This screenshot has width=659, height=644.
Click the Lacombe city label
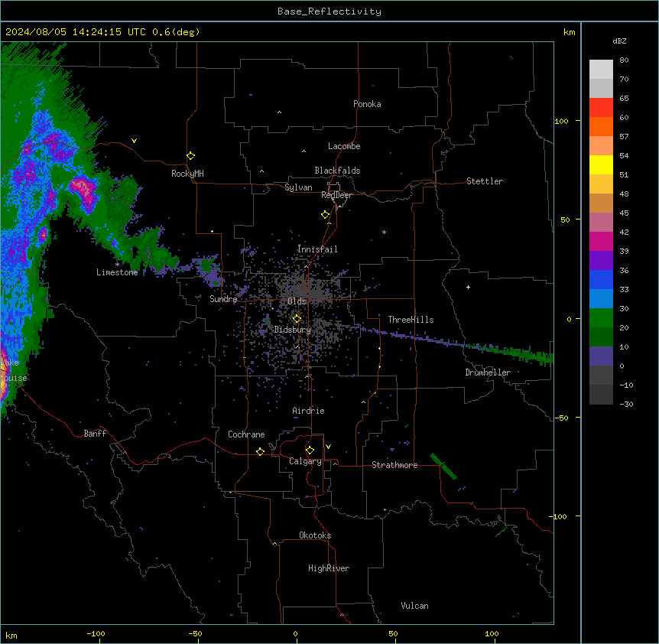[344, 146]
